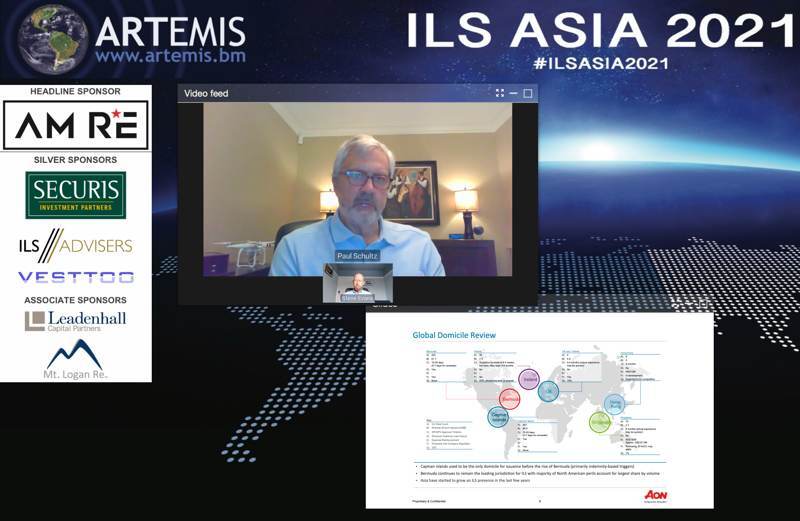Screen dimensions: 800x521
Task: Click the Mt. Logan Re mountain logo
Action: [76, 359]
